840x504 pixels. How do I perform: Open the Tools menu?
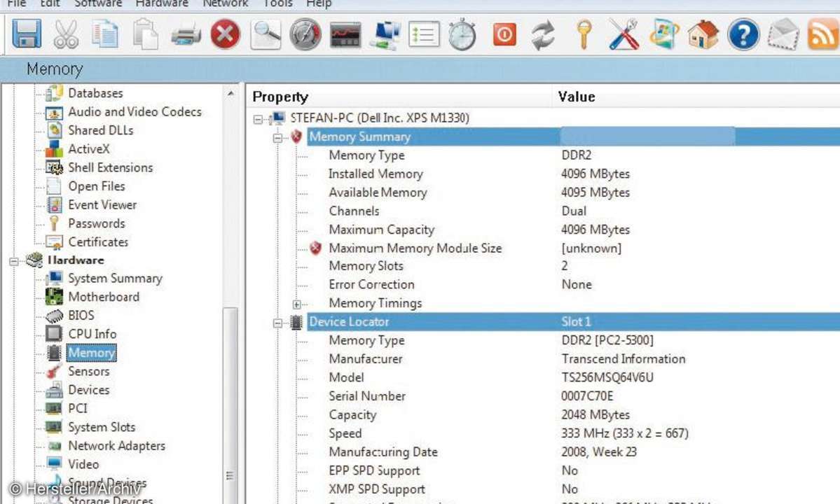click(x=278, y=3)
